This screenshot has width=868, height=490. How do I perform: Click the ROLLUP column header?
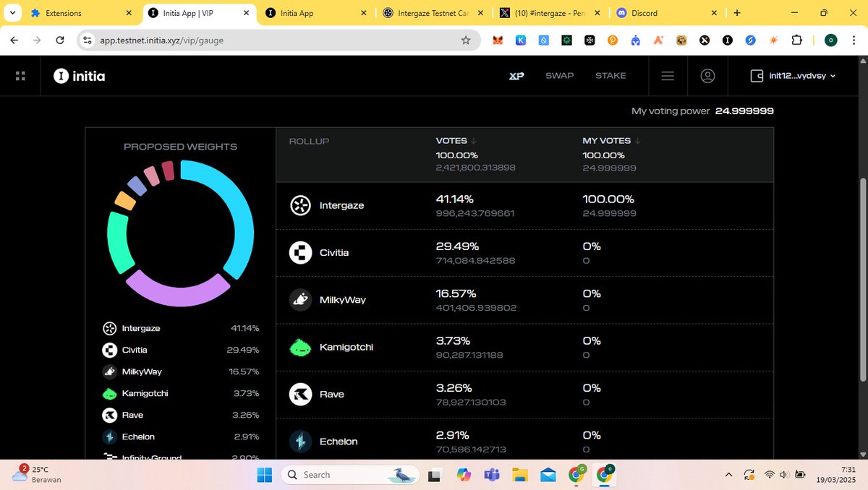click(309, 141)
